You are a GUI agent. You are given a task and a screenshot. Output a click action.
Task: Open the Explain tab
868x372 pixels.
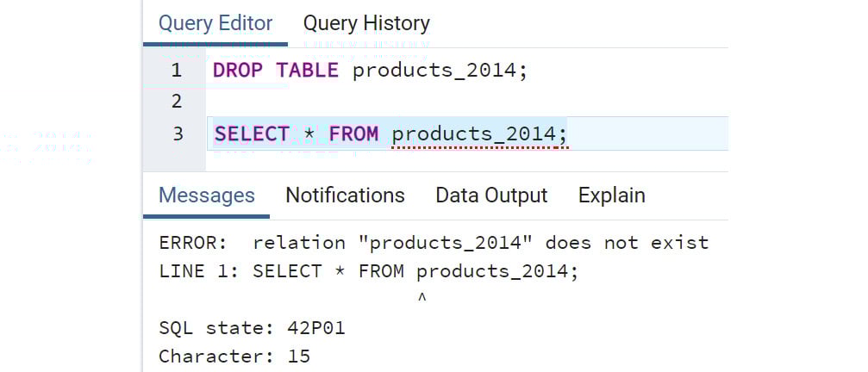coord(612,195)
